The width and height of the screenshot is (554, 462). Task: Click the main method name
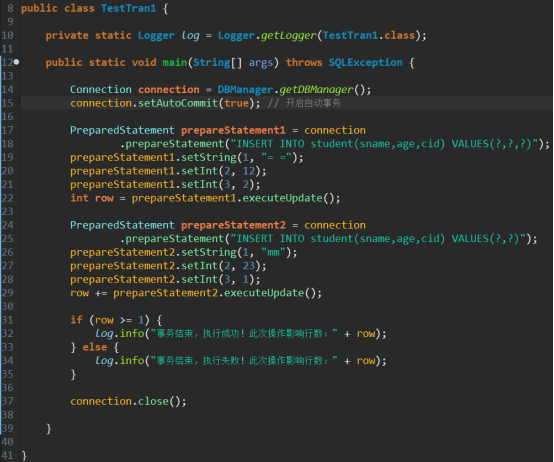tap(175, 63)
